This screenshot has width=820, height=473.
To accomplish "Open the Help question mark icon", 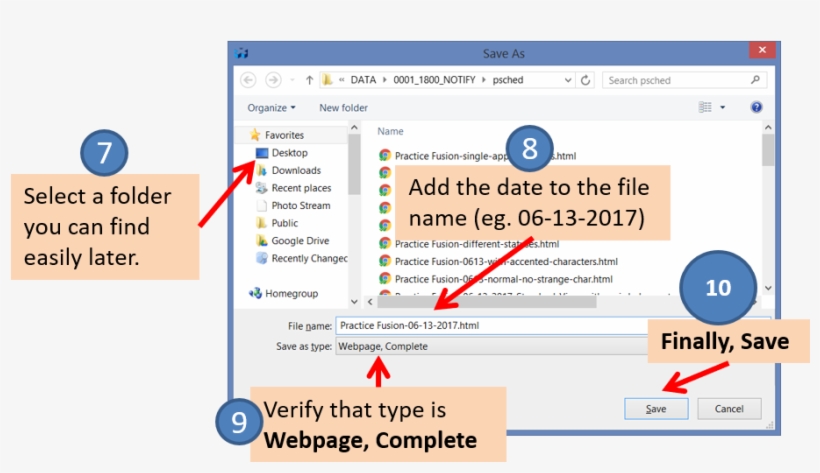I will tap(756, 107).
